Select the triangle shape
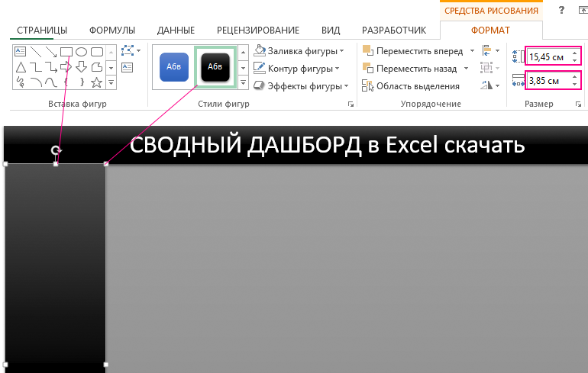Image resolution: width=588 pixels, height=373 pixels. [21, 67]
